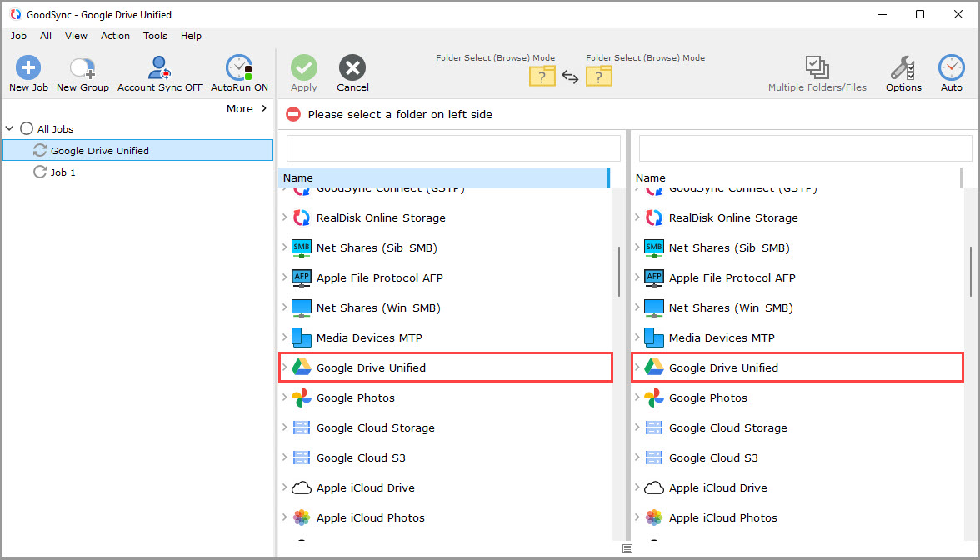Open the Action menu
Image resolution: width=980 pixels, height=560 pixels.
116,36
